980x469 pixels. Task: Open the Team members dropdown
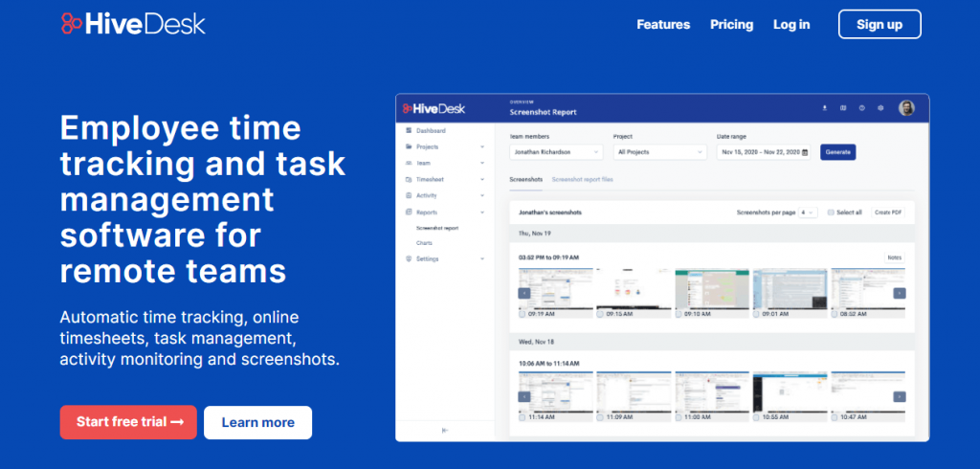pos(556,152)
